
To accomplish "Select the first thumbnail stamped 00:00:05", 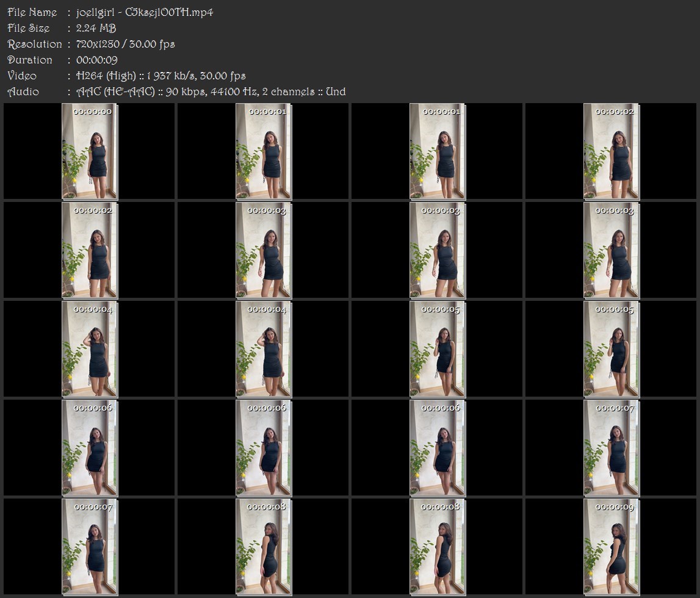I will (x=438, y=349).
